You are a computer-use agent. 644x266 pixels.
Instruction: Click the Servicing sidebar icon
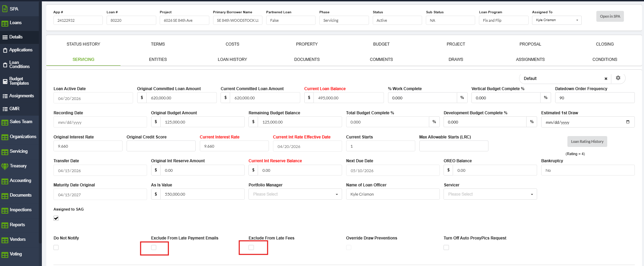(x=5, y=152)
